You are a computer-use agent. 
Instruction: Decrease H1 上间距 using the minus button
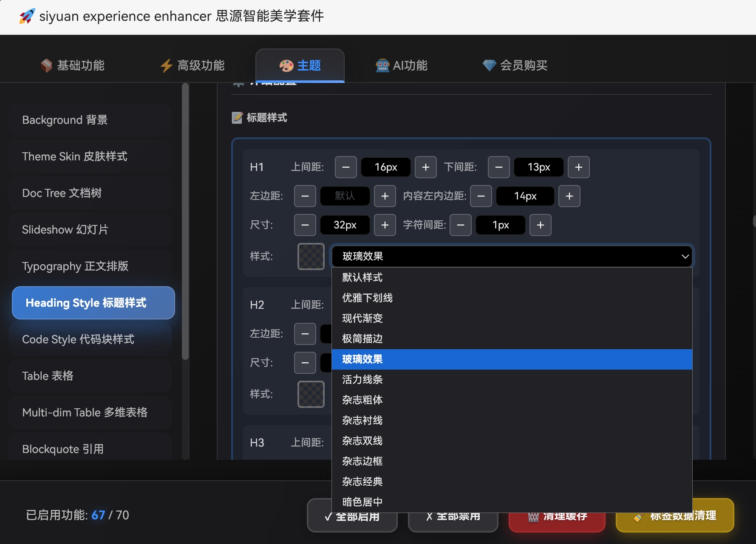[x=345, y=167]
